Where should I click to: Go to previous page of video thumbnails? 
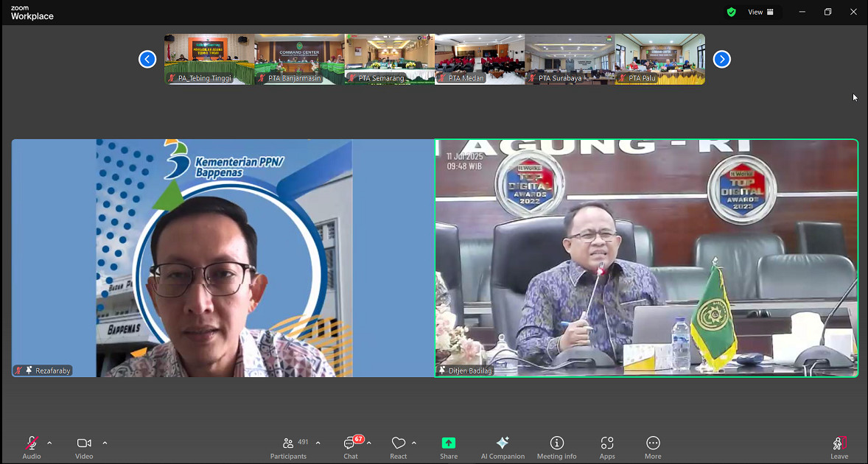coord(147,60)
